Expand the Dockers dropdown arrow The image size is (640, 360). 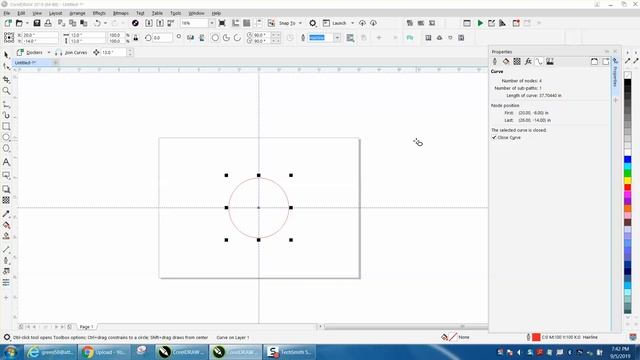[x=49, y=52]
